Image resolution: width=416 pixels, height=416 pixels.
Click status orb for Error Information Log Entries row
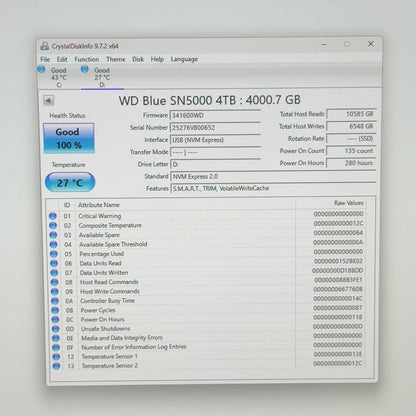(x=56, y=347)
